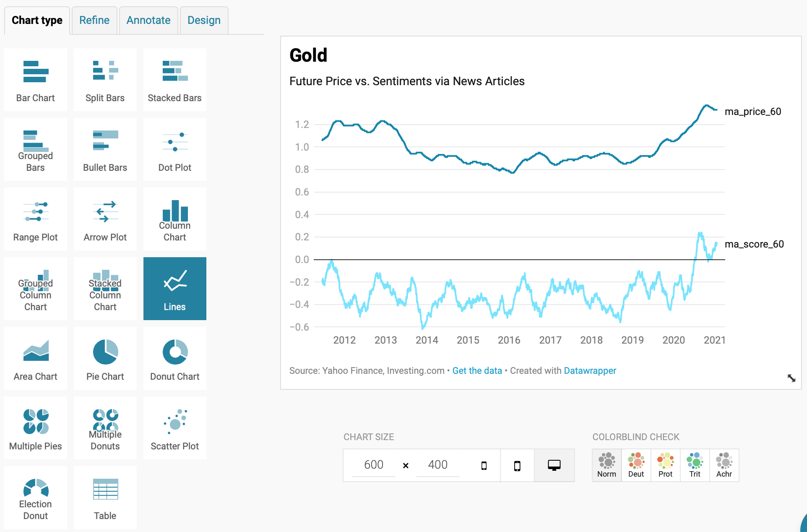The width and height of the screenshot is (807, 532).
Task: Open the Annotate tab
Action: [x=148, y=20]
